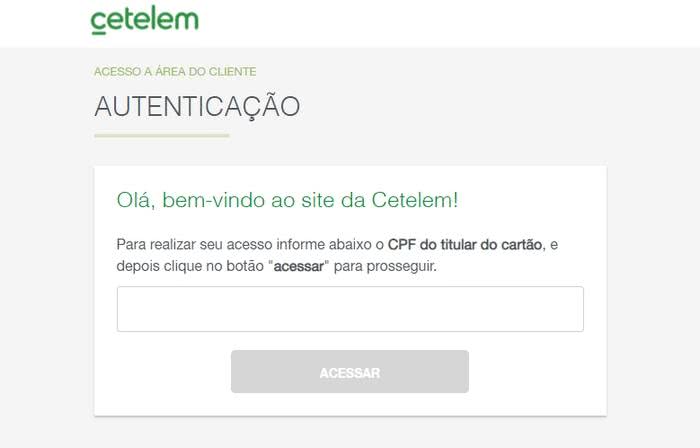Screen dimensions: 700x448
Task: Click the Cetelem logo in the header
Action: point(145,20)
